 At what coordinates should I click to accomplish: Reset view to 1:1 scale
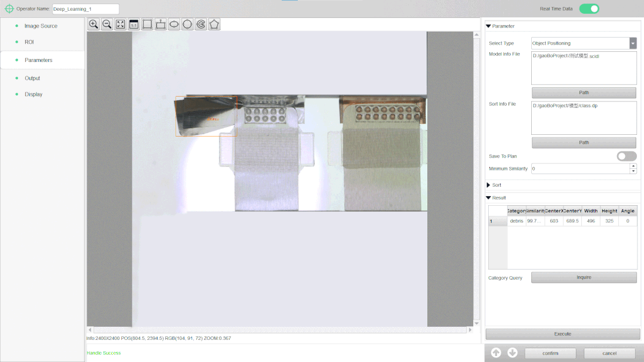pyautogui.click(x=134, y=24)
